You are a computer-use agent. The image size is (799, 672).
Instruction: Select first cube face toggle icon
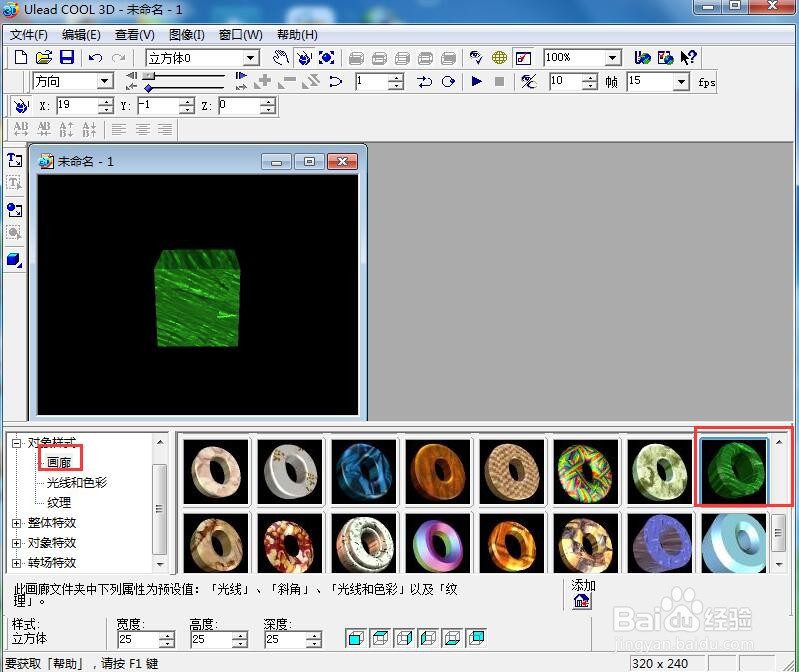(x=355, y=638)
